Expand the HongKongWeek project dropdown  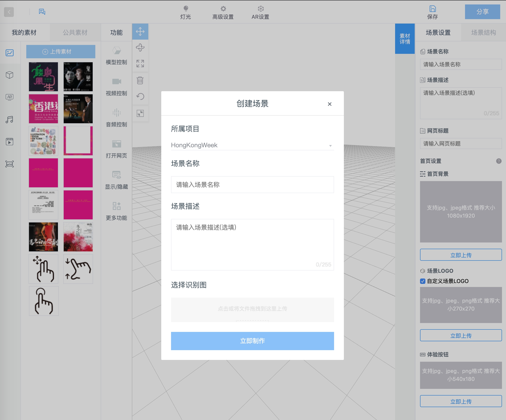coord(252,145)
